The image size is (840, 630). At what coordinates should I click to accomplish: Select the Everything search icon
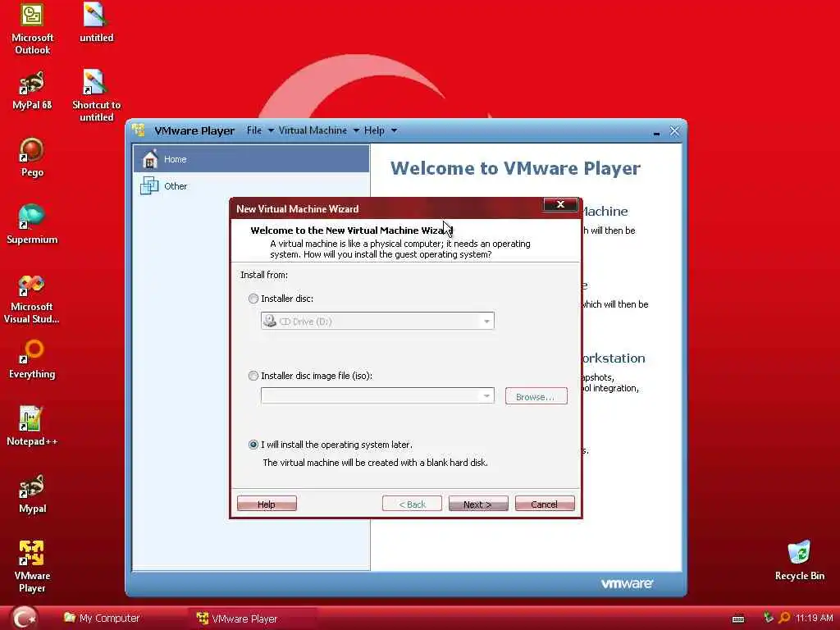pyautogui.click(x=32, y=359)
